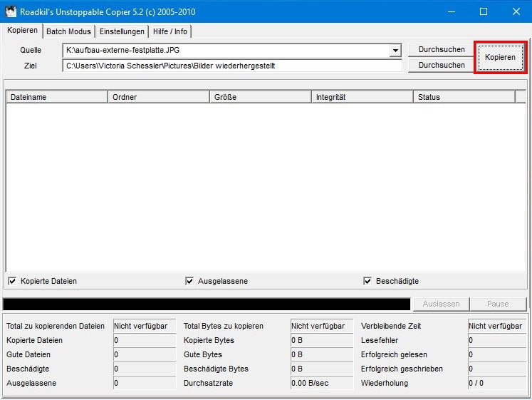
Task: Click the Kopierte Bytes value field
Action: coord(322,340)
